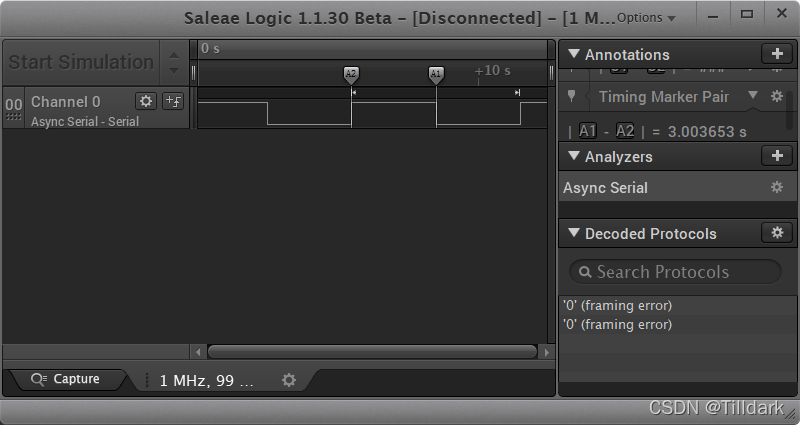The image size is (800, 425).
Task: Click the annotations panel vertical scrollbar
Action: pos(790,110)
